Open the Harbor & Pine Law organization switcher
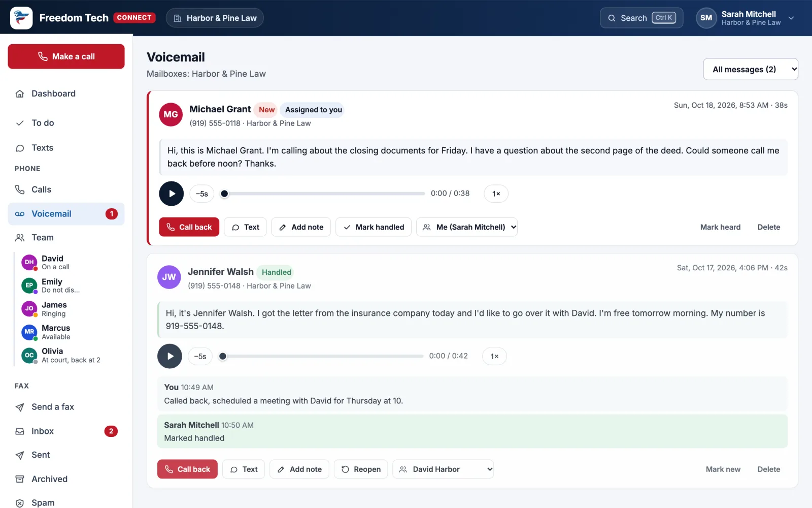Screen dimensions: 812x508 coord(215,18)
